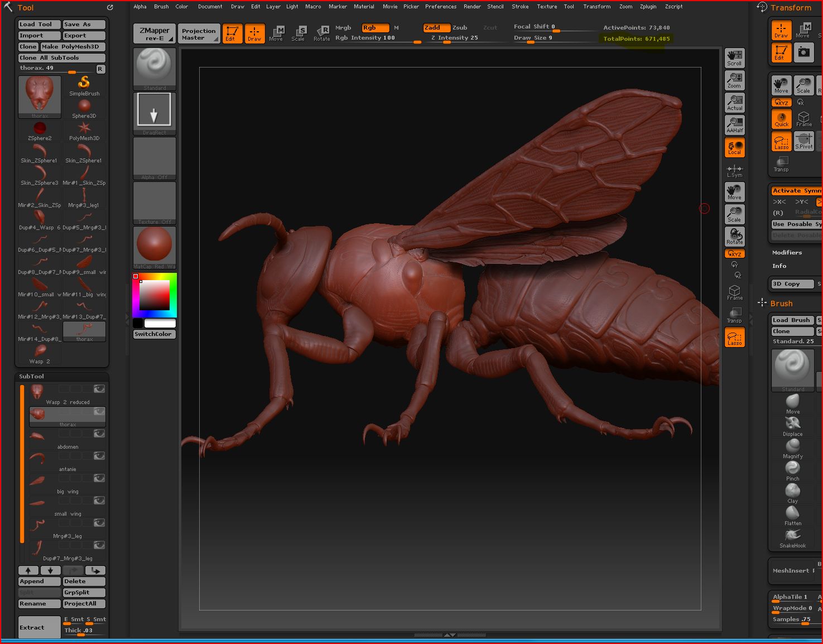823x644 pixels.
Task: Click the AAHalf view icon
Action: (x=734, y=124)
